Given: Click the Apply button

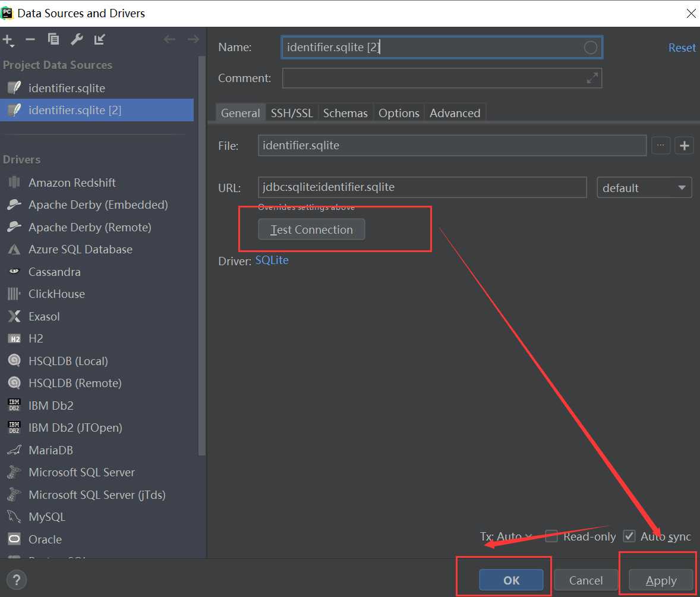Looking at the screenshot, I should [661, 580].
